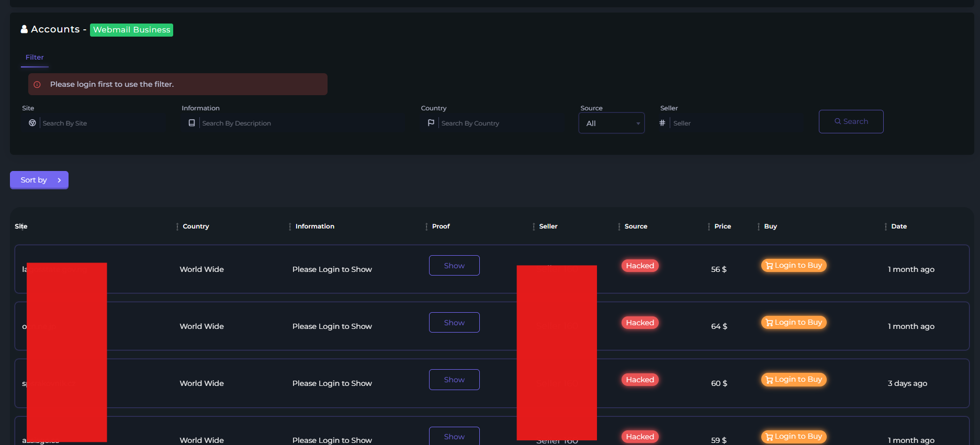Click the user icon beside Accounts heading
This screenshot has width=980, height=445.
click(x=24, y=29)
